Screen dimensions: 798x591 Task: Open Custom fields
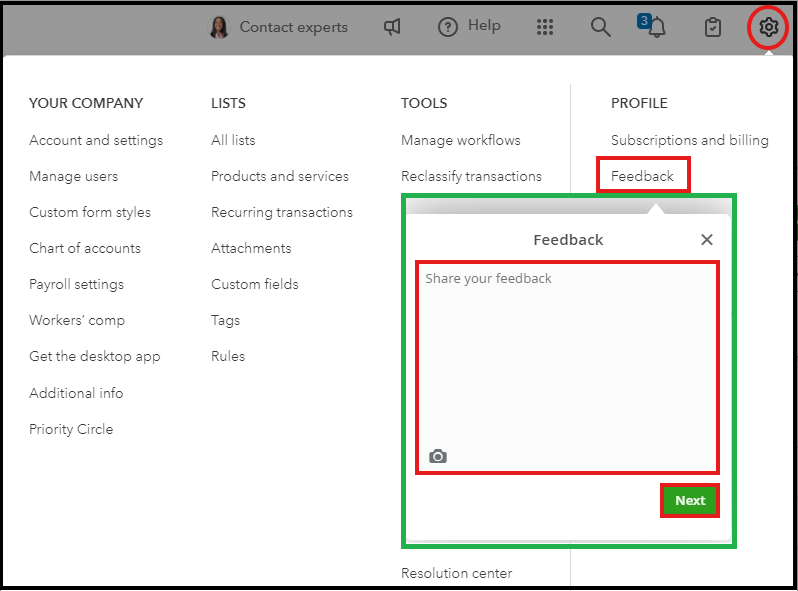click(x=254, y=284)
